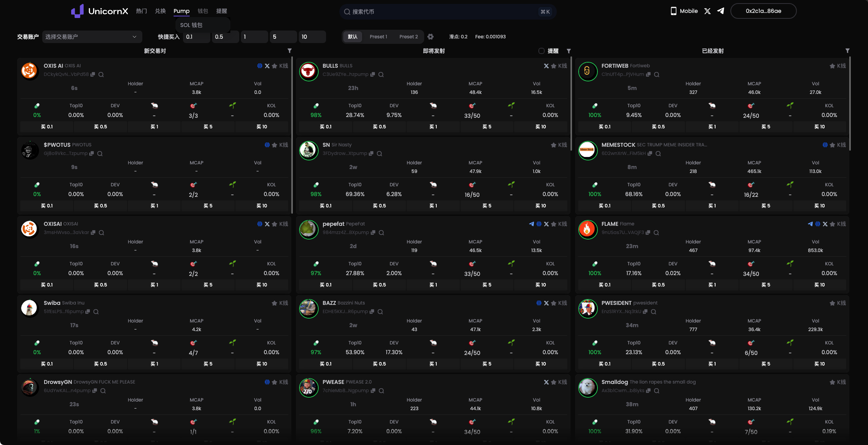
Task: Click the filter icon for 新交易对 column
Action: click(290, 51)
